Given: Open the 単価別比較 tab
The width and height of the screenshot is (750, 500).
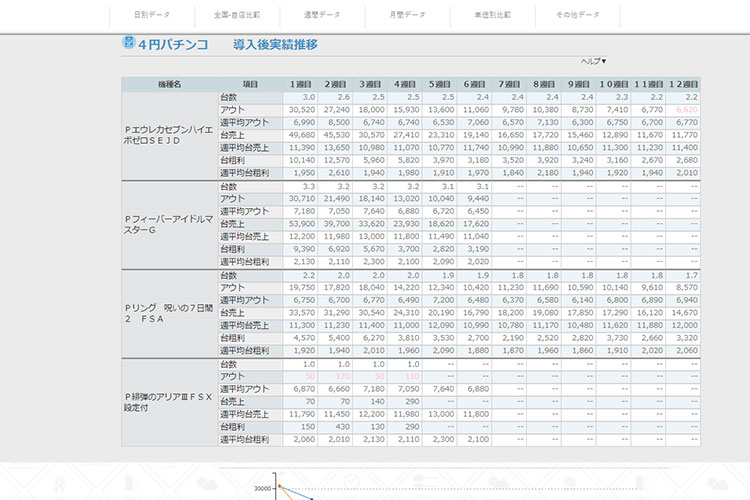Looking at the screenshot, I should click(493, 15).
